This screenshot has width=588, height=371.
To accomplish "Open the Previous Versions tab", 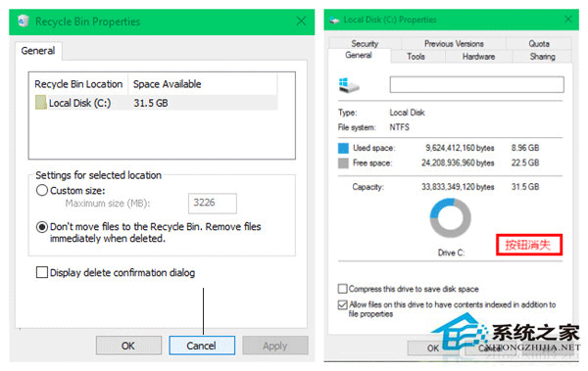I will 454,43.
